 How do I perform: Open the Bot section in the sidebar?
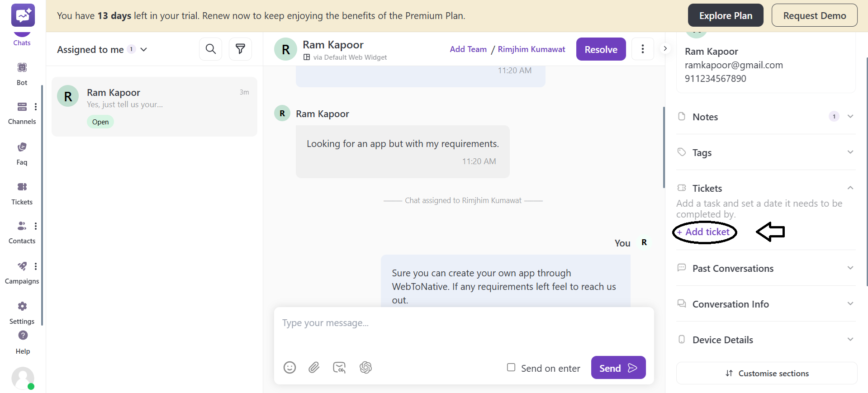(x=22, y=72)
